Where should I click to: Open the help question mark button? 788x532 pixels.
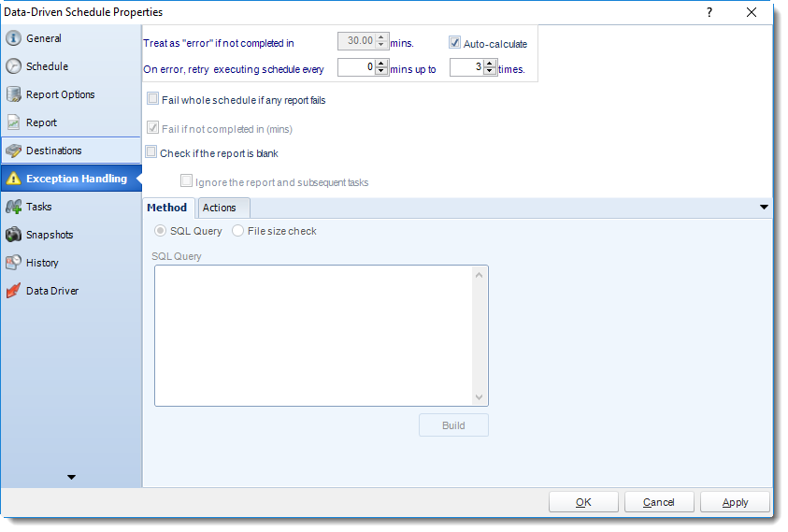tap(709, 12)
